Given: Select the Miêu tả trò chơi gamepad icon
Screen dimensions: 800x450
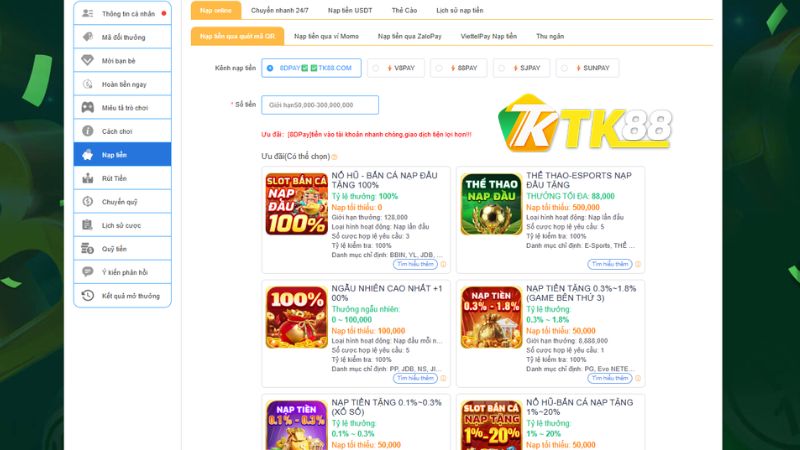Looking at the screenshot, I should (88, 107).
